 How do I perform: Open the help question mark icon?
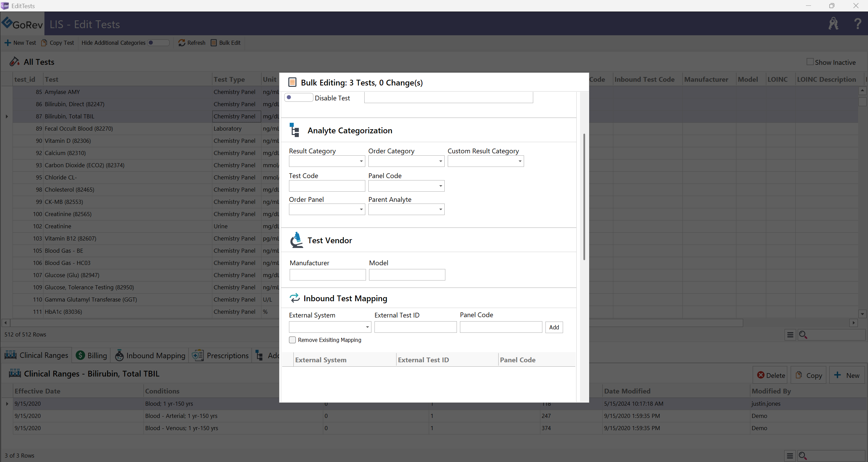857,23
